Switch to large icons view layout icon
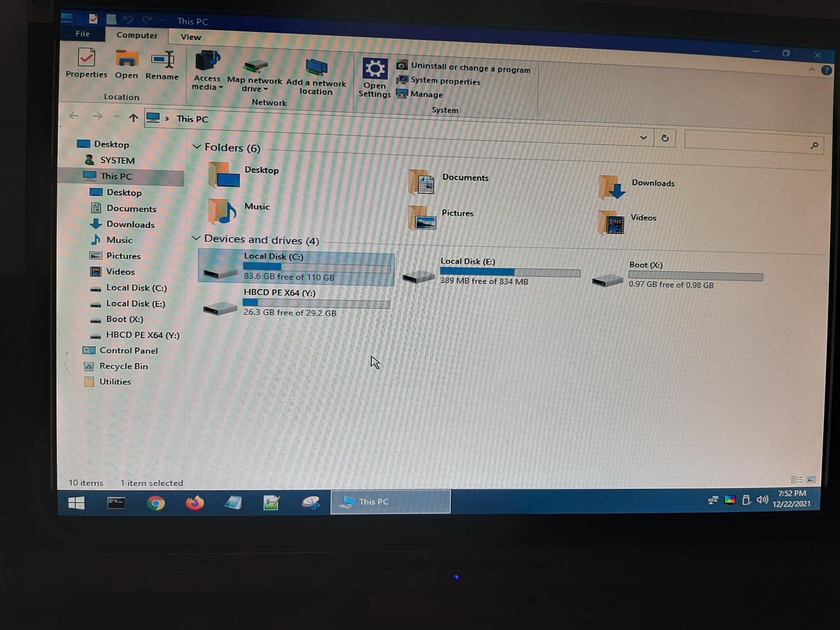Screen dimensions: 840x630 point(811,479)
